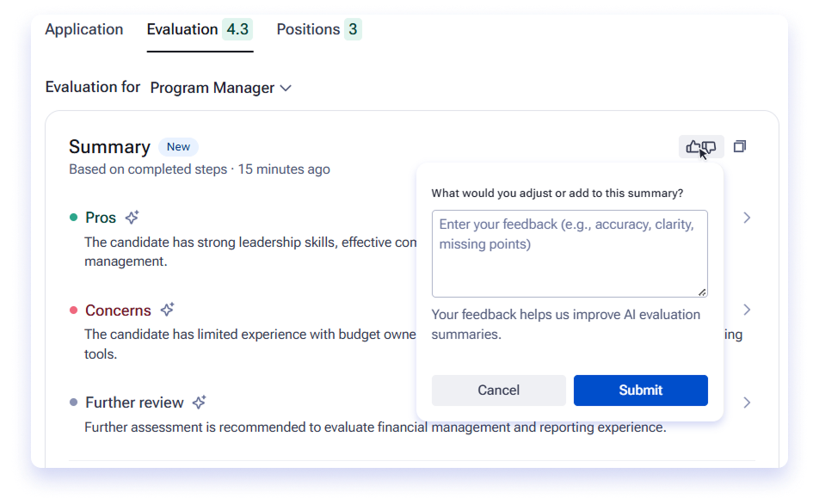Image resolution: width=819 pixels, height=504 pixels.
Task: Cancel the feedback popup
Action: [x=499, y=390]
